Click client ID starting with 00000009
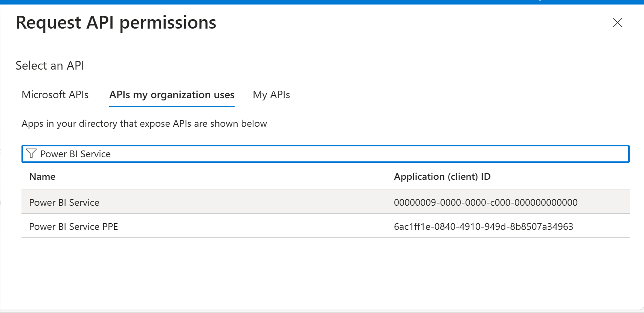 pyautogui.click(x=485, y=202)
